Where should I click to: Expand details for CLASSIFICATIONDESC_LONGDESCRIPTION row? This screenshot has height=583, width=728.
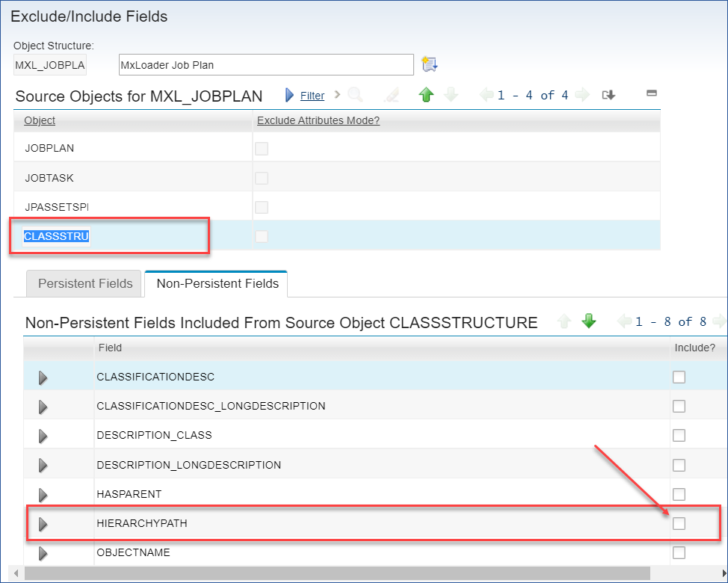click(x=43, y=407)
